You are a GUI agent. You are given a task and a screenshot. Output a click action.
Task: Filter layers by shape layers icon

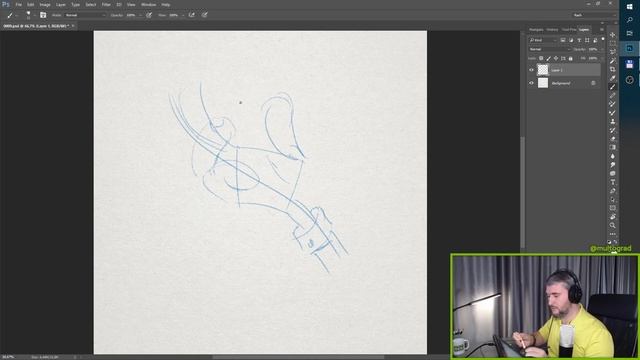587,40
